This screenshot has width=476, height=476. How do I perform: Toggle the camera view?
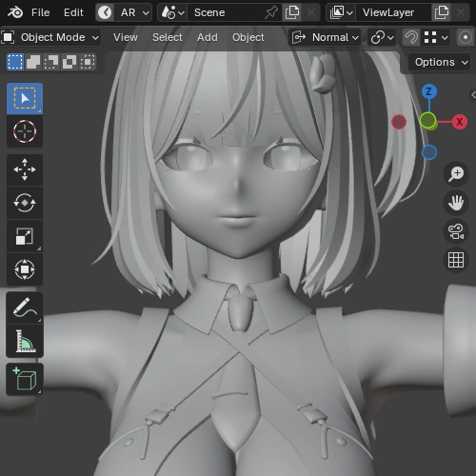coord(456,231)
